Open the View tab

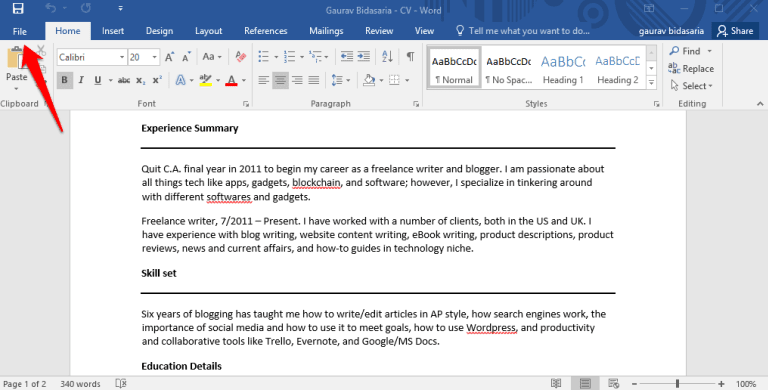[x=424, y=31]
